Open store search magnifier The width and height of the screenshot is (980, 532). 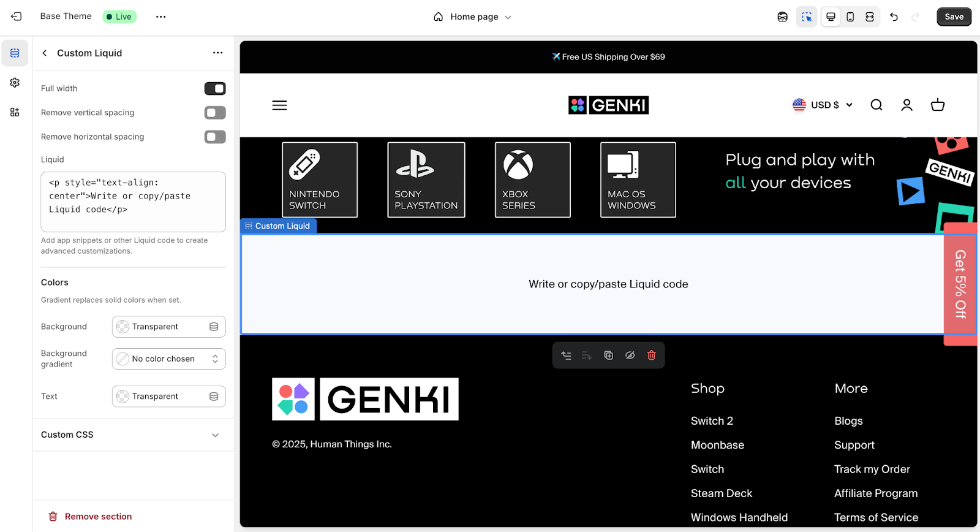pos(876,105)
